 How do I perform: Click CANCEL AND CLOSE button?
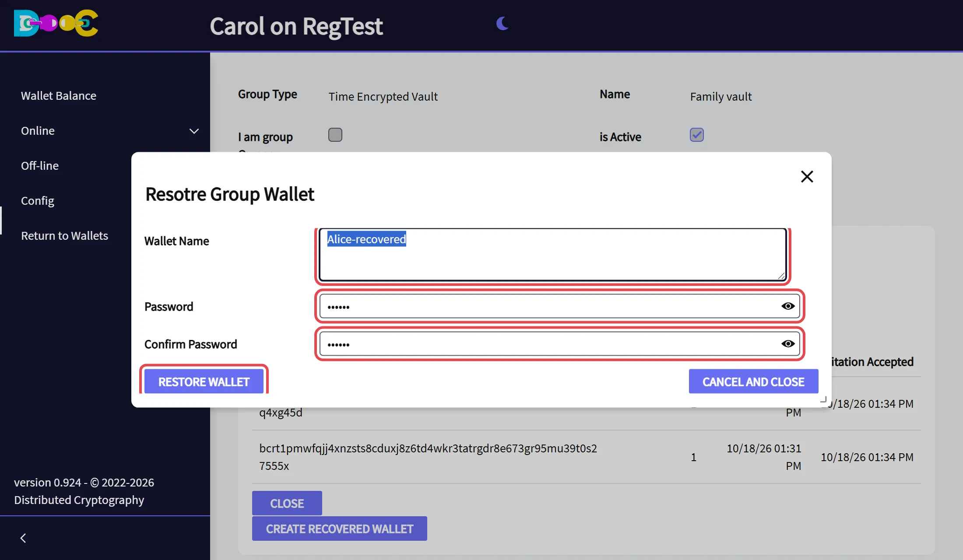(753, 381)
